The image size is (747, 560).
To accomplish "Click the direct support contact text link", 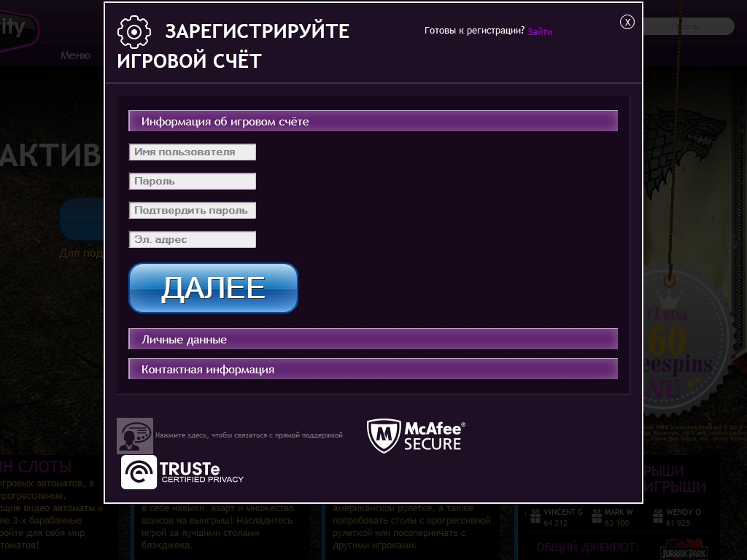I will pyautogui.click(x=249, y=435).
